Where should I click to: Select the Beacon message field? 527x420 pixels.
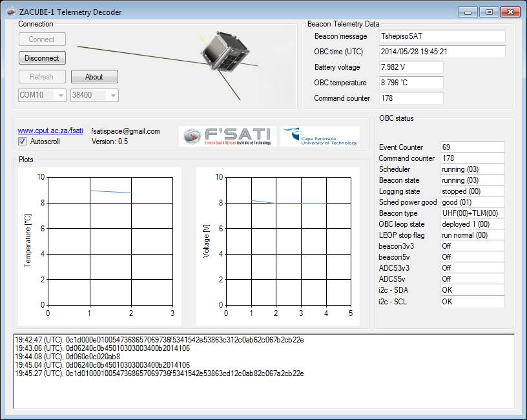[x=442, y=36]
